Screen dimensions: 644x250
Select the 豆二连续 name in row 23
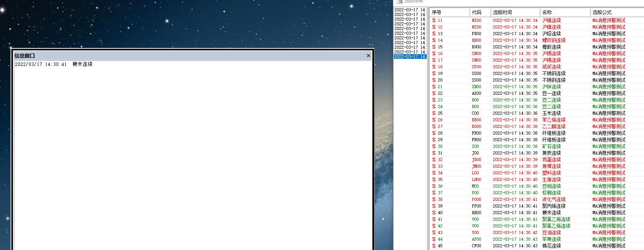coord(551,100)
